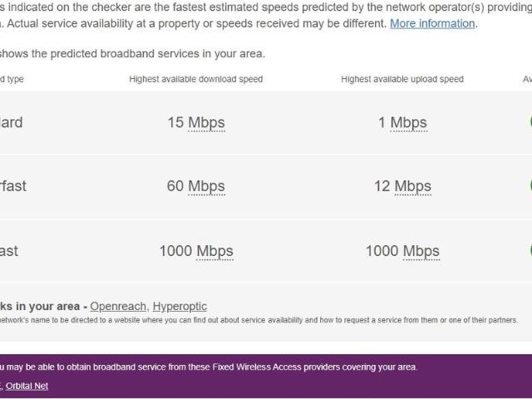Click Mbps beside the 1 upload value
The height and width of the screenshot is (399, 532).
tap(408, 123)
